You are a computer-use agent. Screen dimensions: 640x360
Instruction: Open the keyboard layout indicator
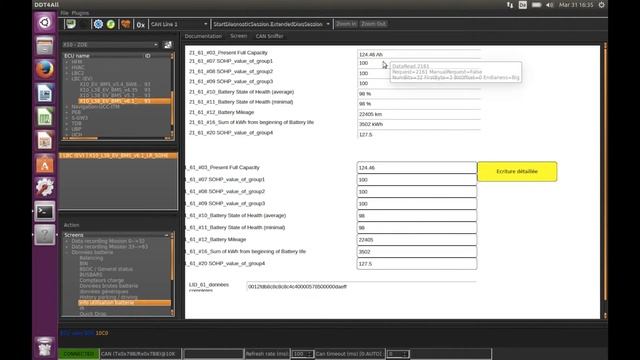pos(522,5)
